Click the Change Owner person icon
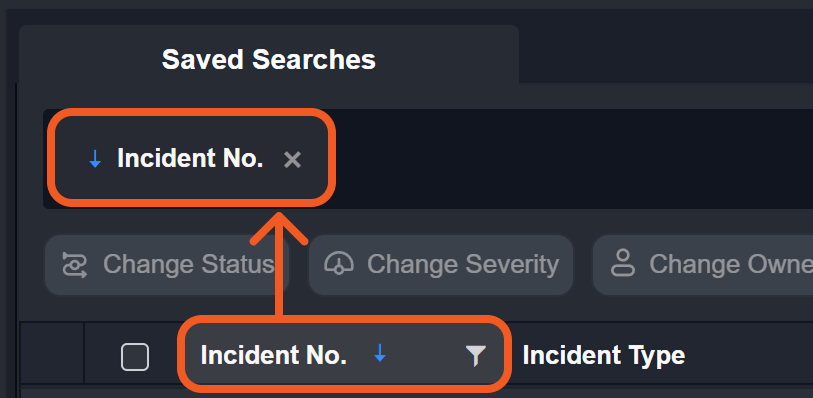The width and height of the screenshot is (813, 398). pos(623,263)
